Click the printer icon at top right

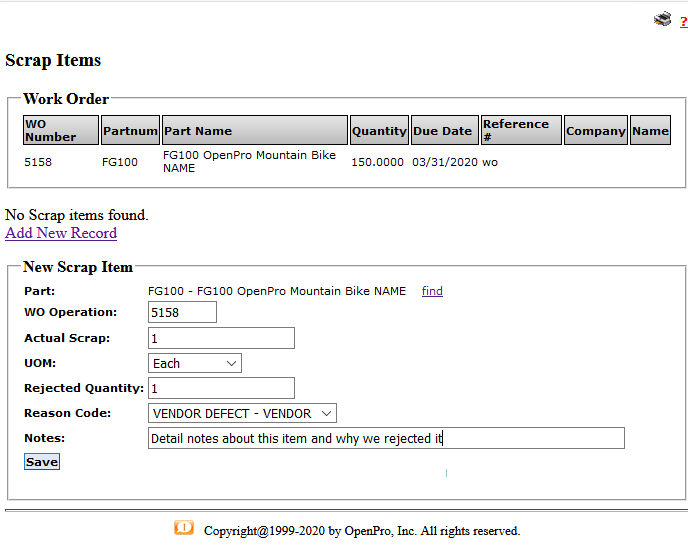pyautogui.click(x=662, y=19)
